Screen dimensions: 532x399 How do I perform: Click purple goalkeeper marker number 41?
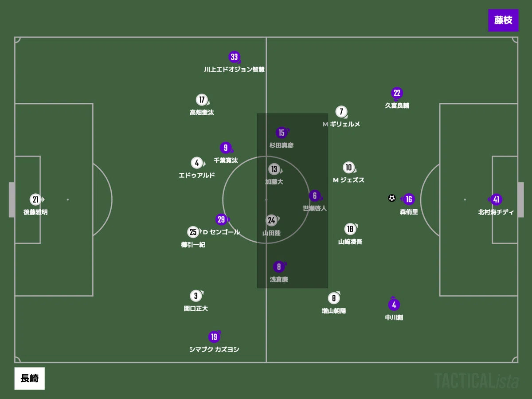tap(496, 199)
